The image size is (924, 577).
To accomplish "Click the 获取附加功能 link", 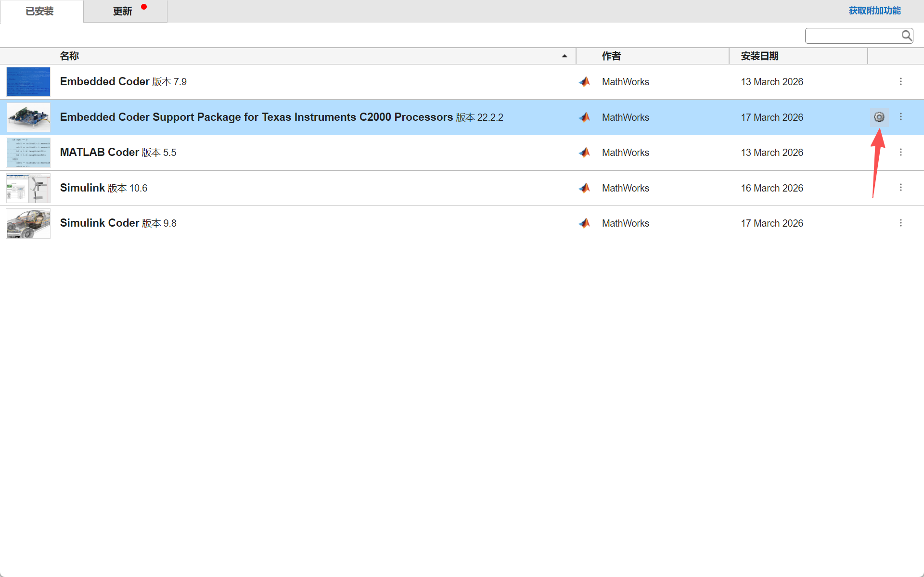I will click(874, 11).
